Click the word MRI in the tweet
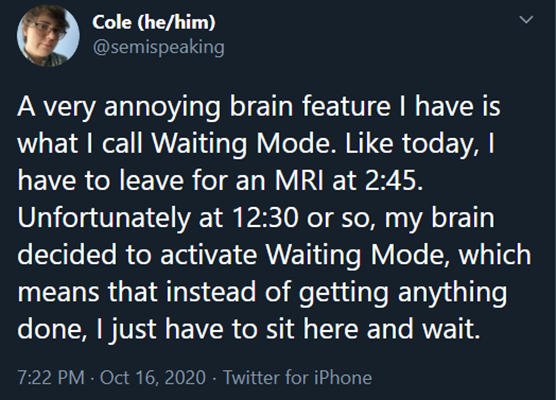This screenshot has height=400, width=556. [x=300, y=180]
